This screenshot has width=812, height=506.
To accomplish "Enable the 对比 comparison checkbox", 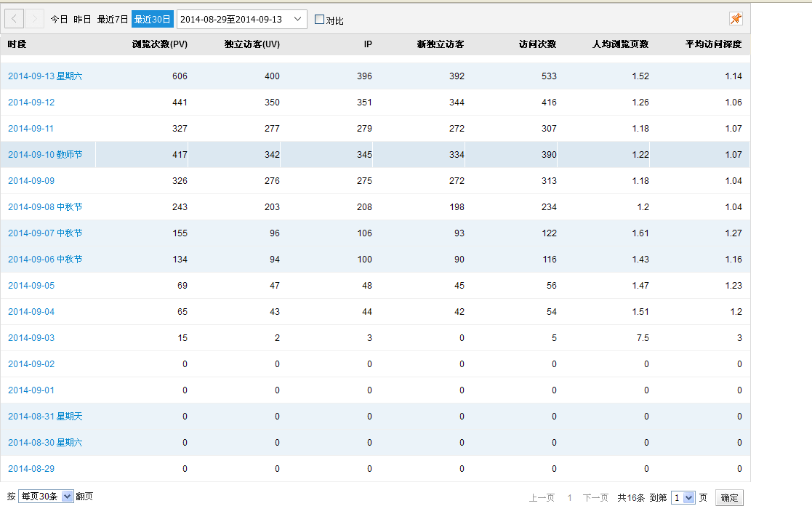I will 319,20.
